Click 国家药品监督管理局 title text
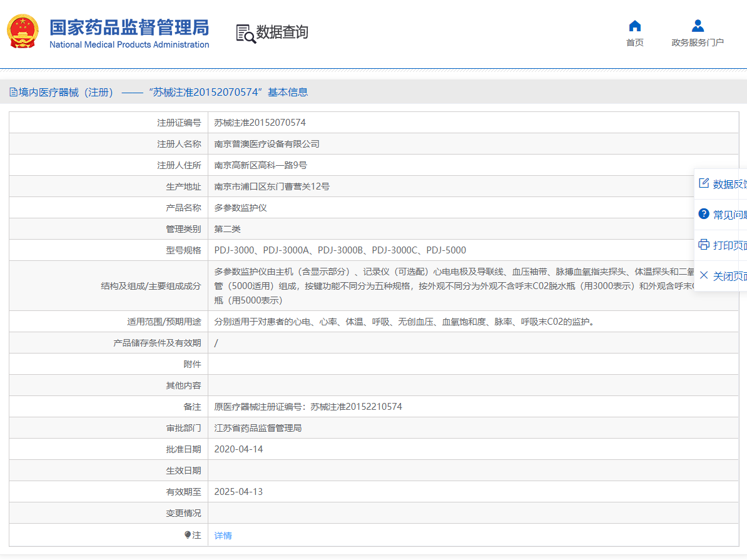Image resolution: width=747 pixels, height=560 pixels. 129,28
